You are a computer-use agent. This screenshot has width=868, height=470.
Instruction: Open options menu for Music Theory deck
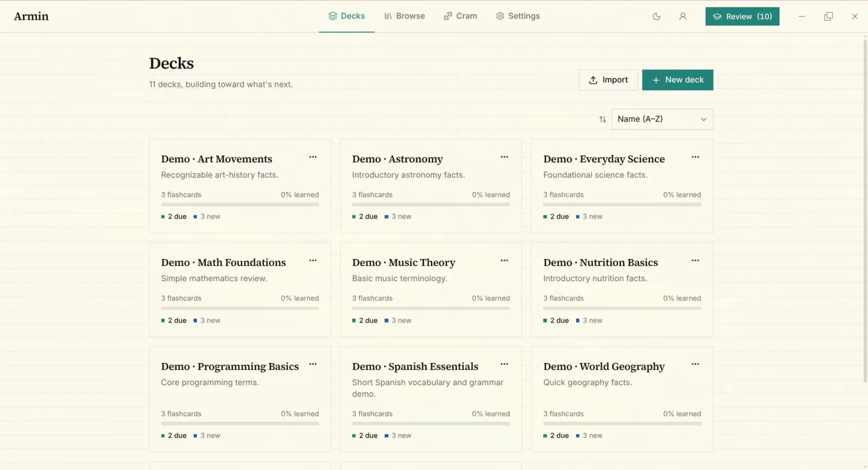coord(504,261)
